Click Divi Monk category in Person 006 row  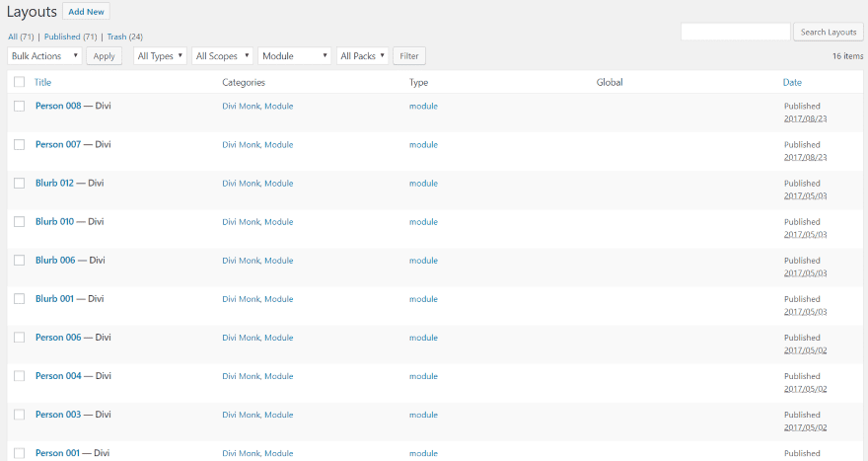click(241, 338)
